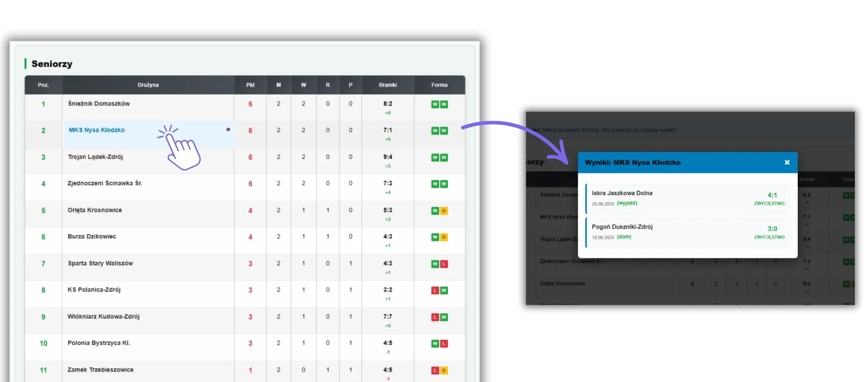Open Sparta Stary Waliszów results
The height and width of the screenshot is (382, 868).
[x=100, y=263]
